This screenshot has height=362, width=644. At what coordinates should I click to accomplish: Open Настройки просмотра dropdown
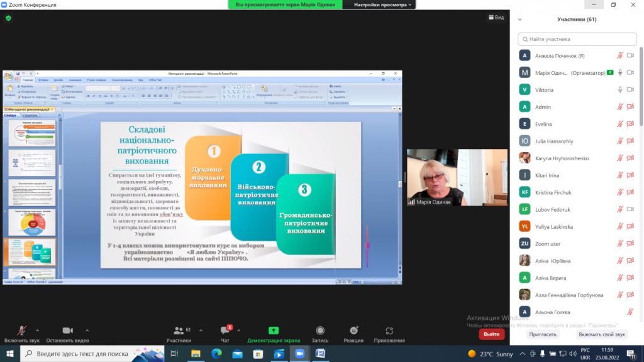(382, 4)
